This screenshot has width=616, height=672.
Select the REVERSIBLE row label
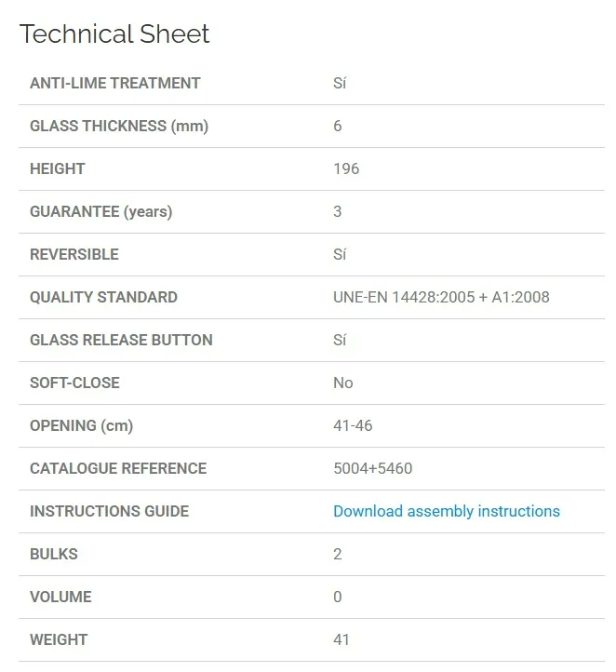click(x=74, y=254)
